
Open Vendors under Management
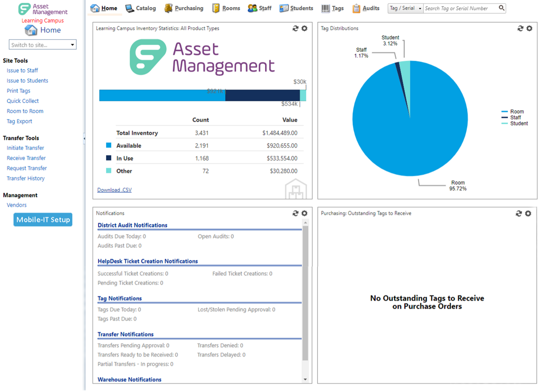[17, 205]
